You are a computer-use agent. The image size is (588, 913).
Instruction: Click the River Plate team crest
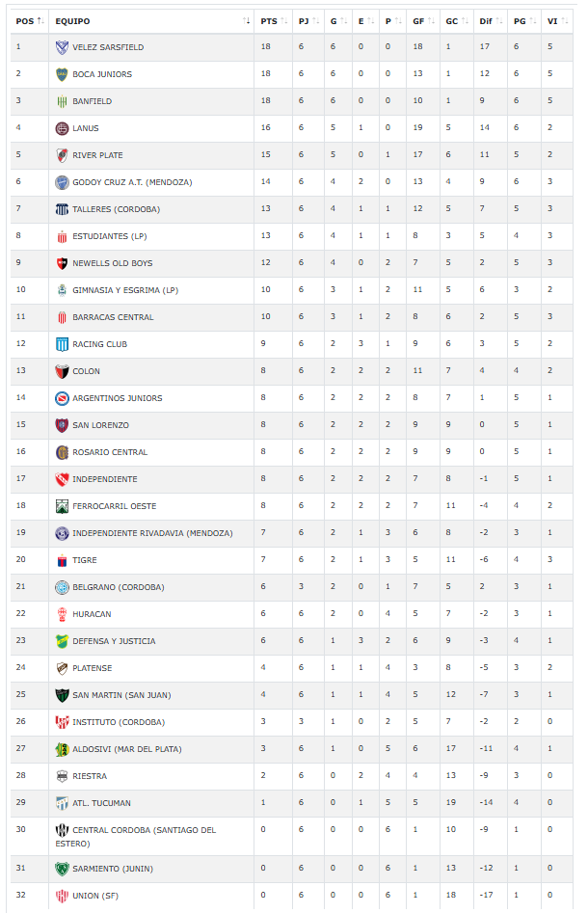(x=62, y=155)
